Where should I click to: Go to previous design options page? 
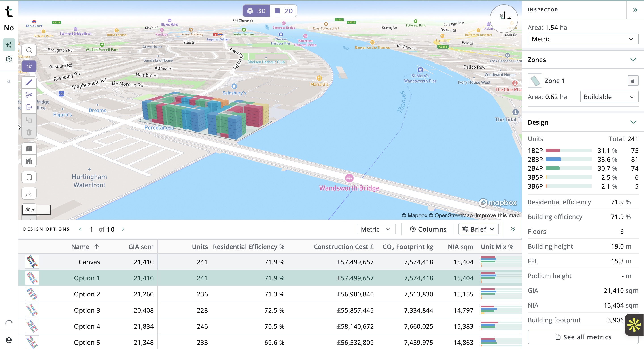point(80,229)
